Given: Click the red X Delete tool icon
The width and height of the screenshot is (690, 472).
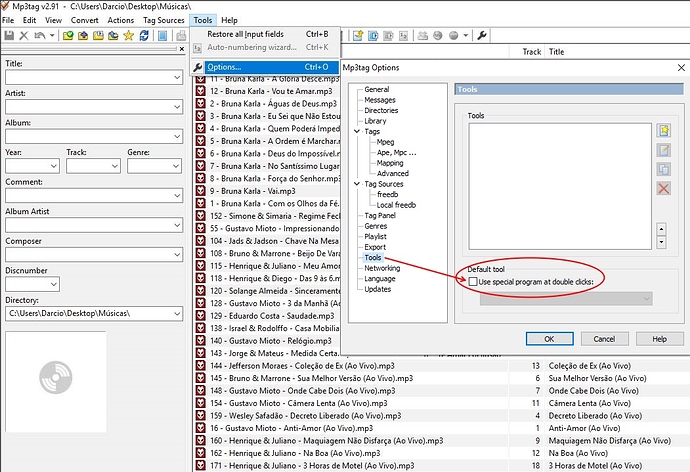Looking at the screenshot, I should (x=664, y=189).
